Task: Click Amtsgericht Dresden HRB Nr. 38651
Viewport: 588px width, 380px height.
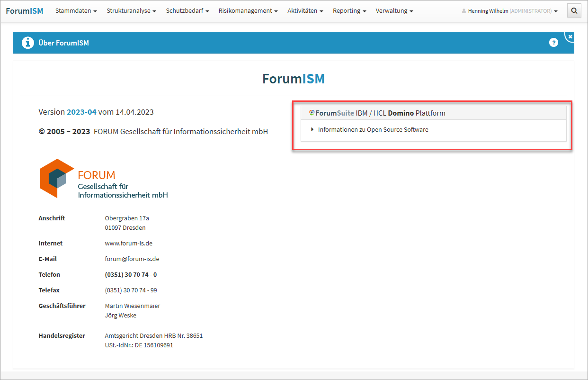Action: tap(154, 335)
